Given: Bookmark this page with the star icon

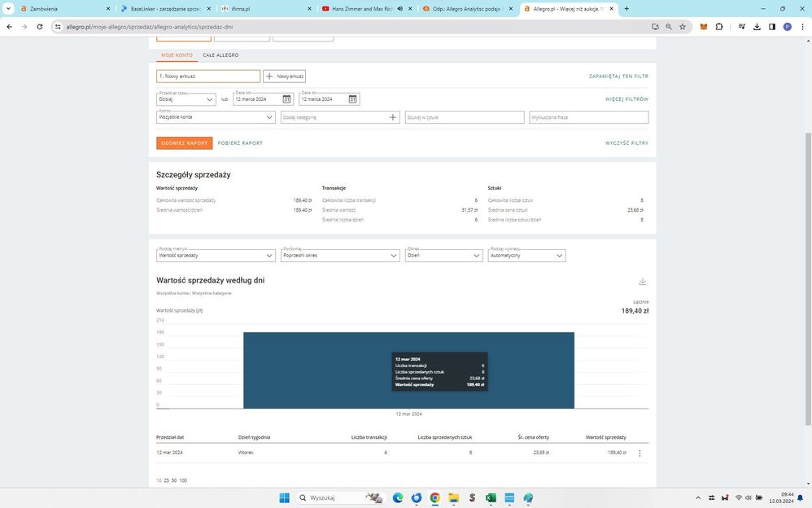Looking at the screenshot, I should [683, 26].
